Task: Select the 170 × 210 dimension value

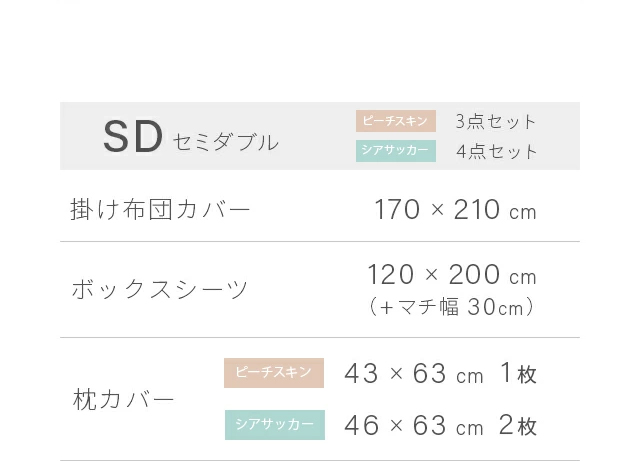Action: [437, 210]
